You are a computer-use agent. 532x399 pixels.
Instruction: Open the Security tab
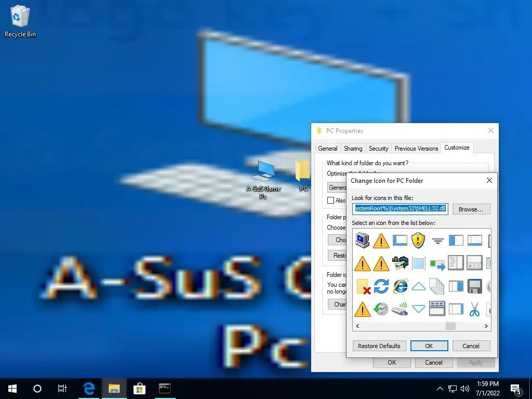[378, 148]
